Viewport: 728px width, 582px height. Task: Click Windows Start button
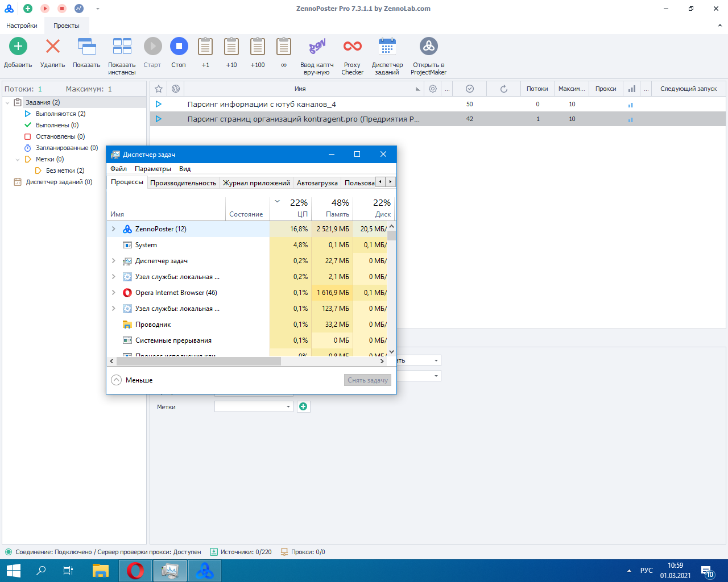[13, 571]
